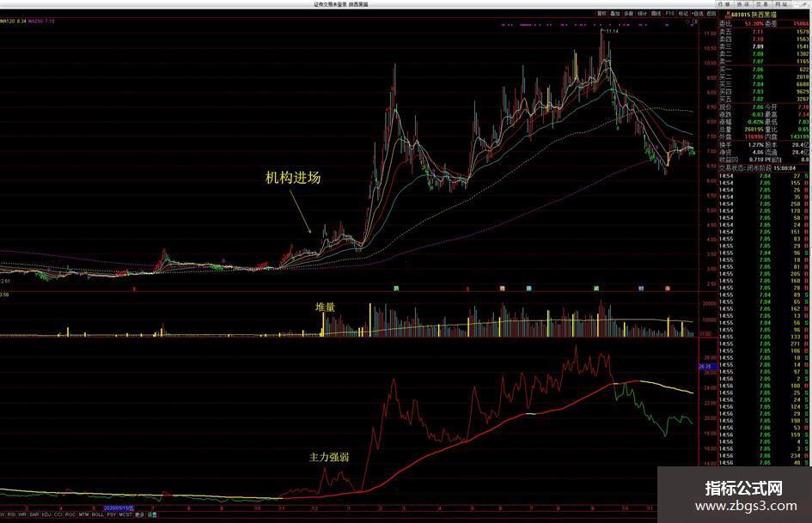Open the KDJ indicator tab
Screen dimensions: 812x523
pos(46,514)
